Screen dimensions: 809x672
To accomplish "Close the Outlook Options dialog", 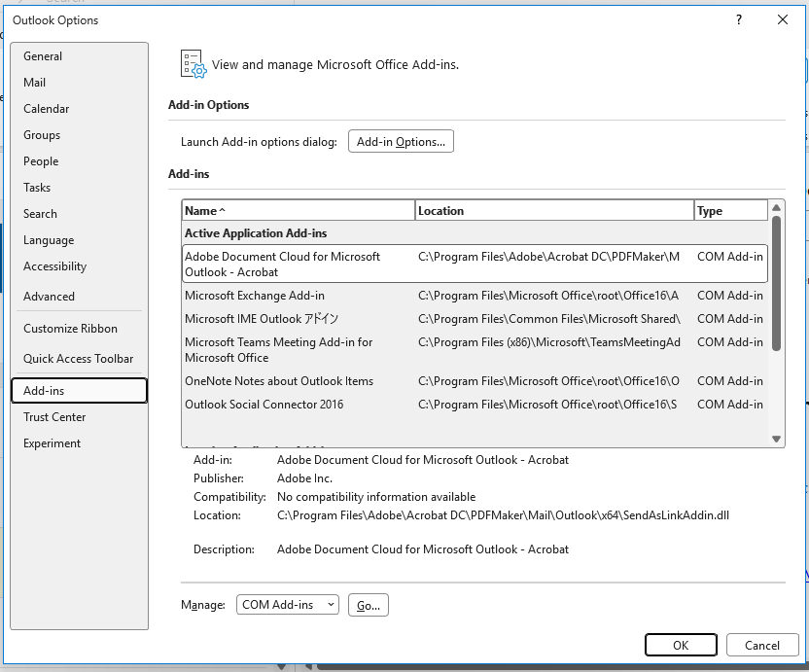I will (x=782, y=19).
